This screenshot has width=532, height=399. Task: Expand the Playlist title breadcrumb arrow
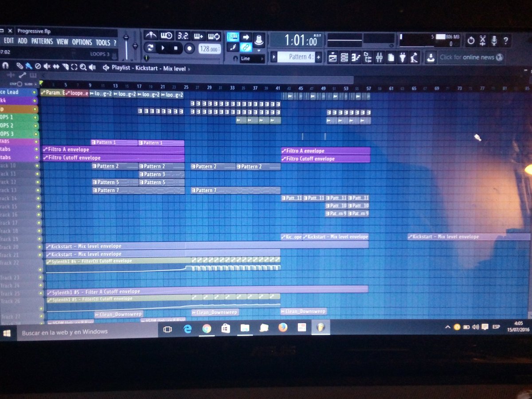coord(189,69)
